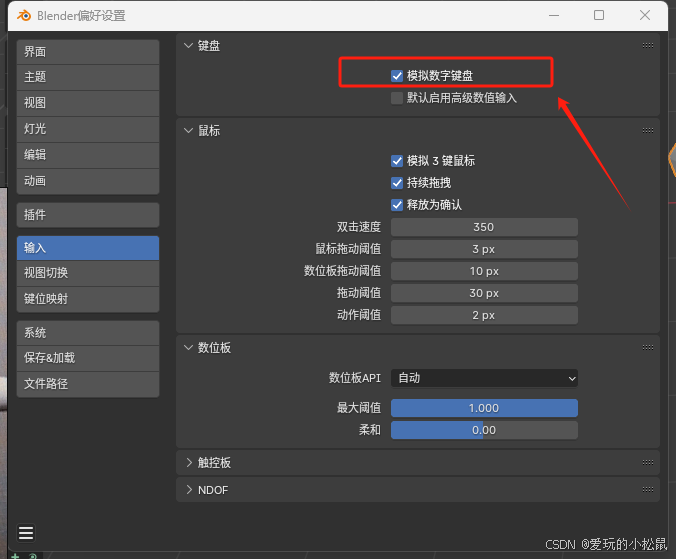Click the NDOF panel drag grip dots
The image size is (676, 559).
coord(648,489)
